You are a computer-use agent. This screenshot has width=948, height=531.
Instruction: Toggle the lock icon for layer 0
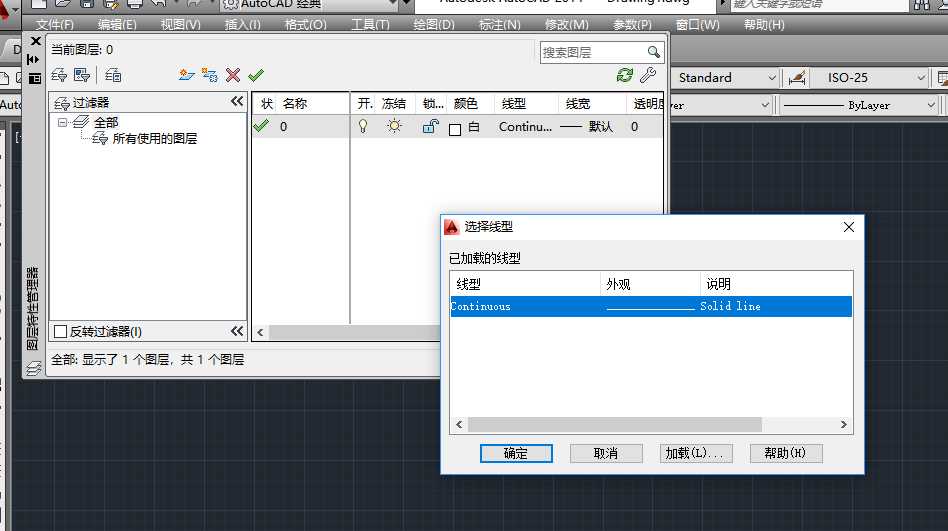(x=430, y=126)
